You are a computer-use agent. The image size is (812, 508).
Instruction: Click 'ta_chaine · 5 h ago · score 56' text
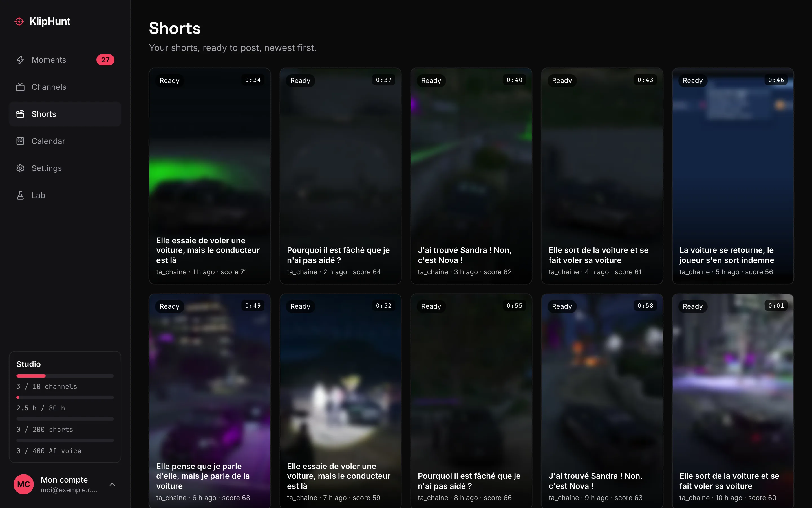click(726, 272)
